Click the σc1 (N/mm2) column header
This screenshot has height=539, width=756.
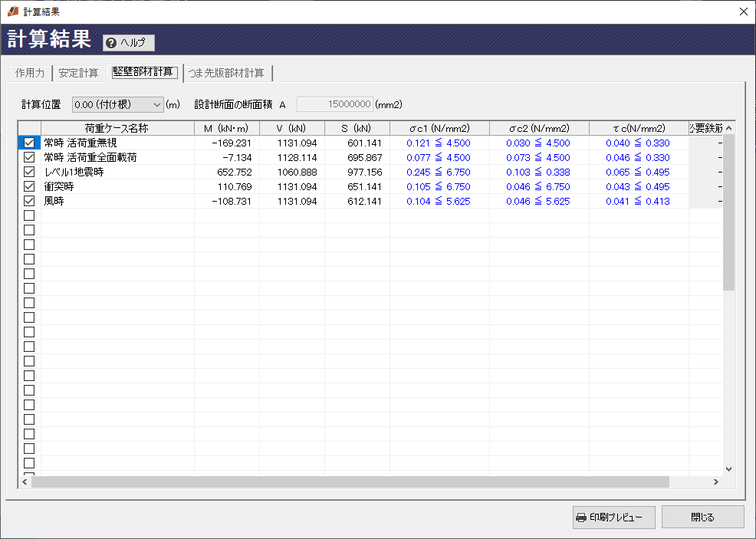(x=439, y=128)
